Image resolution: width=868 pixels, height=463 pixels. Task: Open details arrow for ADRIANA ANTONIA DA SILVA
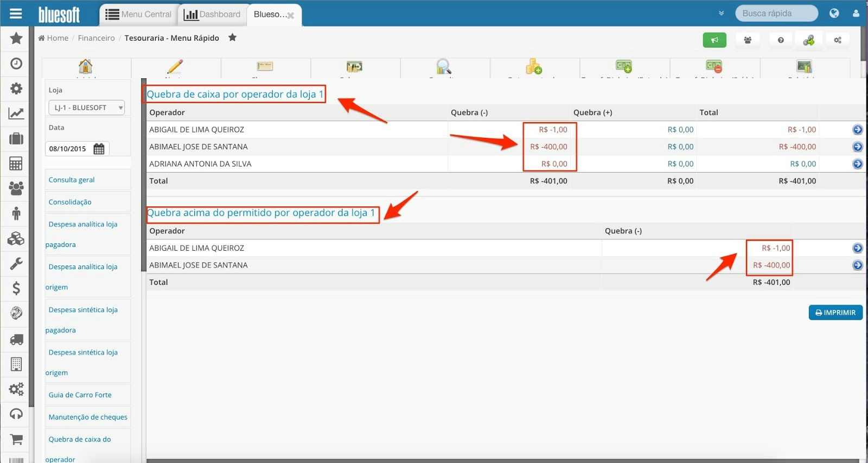coord(858,164)
